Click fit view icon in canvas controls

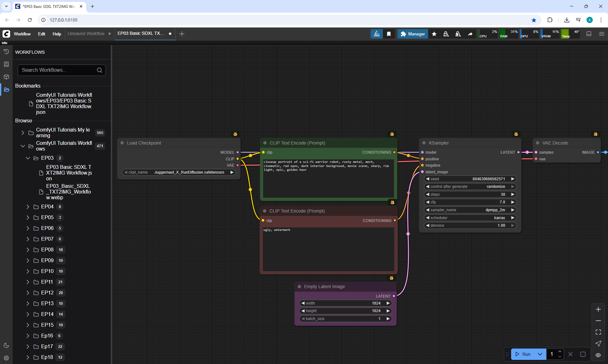pos(598,332)
